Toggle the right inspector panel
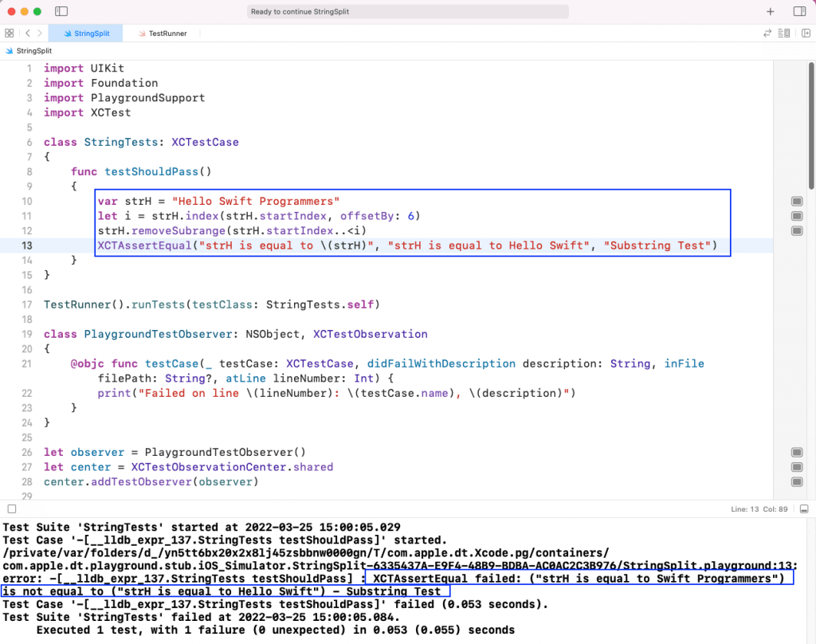This screenshot has width=816, height=644. coord(799,12)
